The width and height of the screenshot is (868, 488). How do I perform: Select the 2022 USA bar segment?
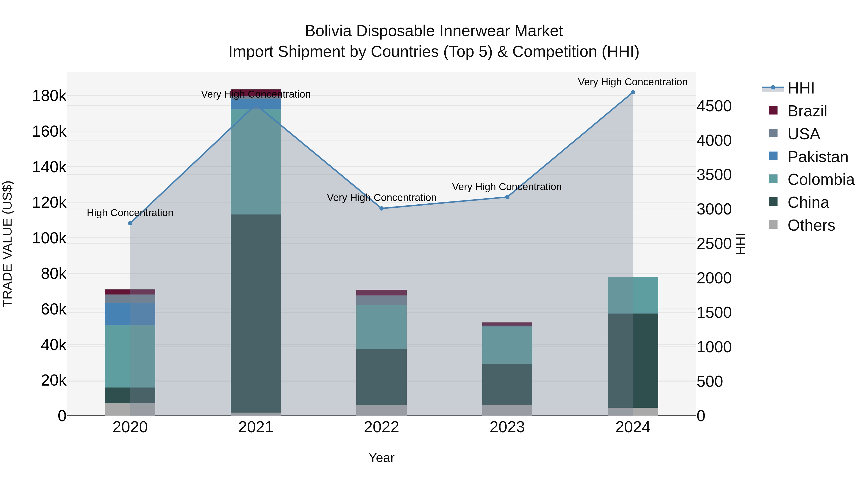381,301
